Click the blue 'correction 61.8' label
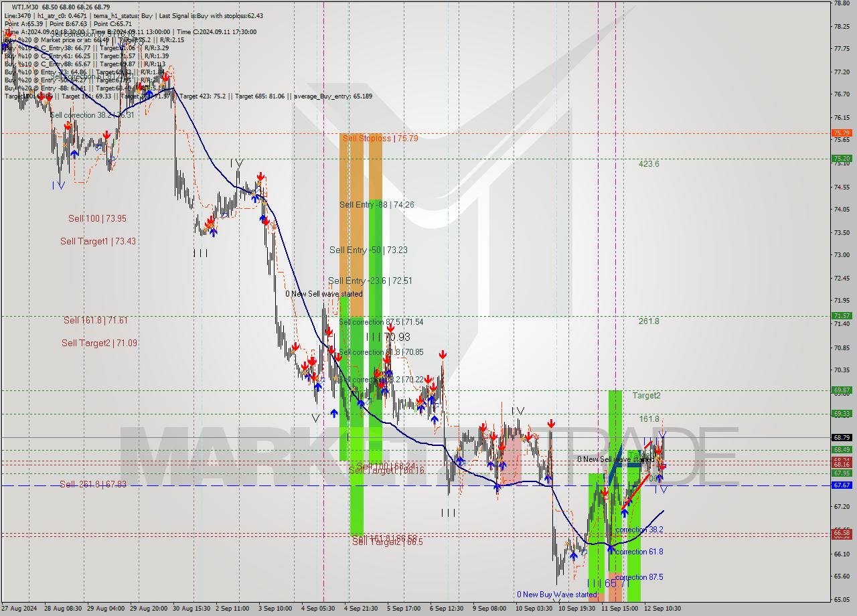The height and width of the screenshot is (616, 857). pos(639,552)
